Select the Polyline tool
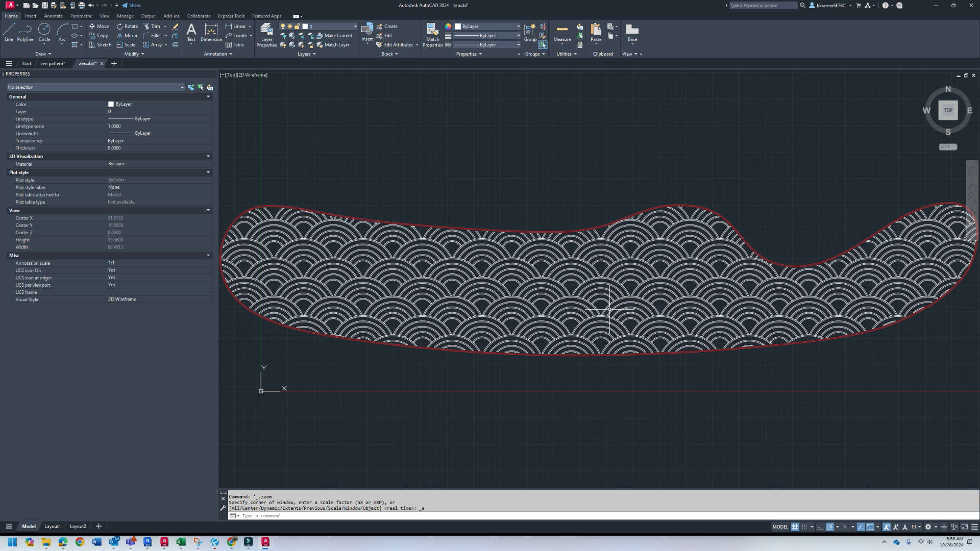Screen dimensions: 980x551 click(x=25, y=32)
